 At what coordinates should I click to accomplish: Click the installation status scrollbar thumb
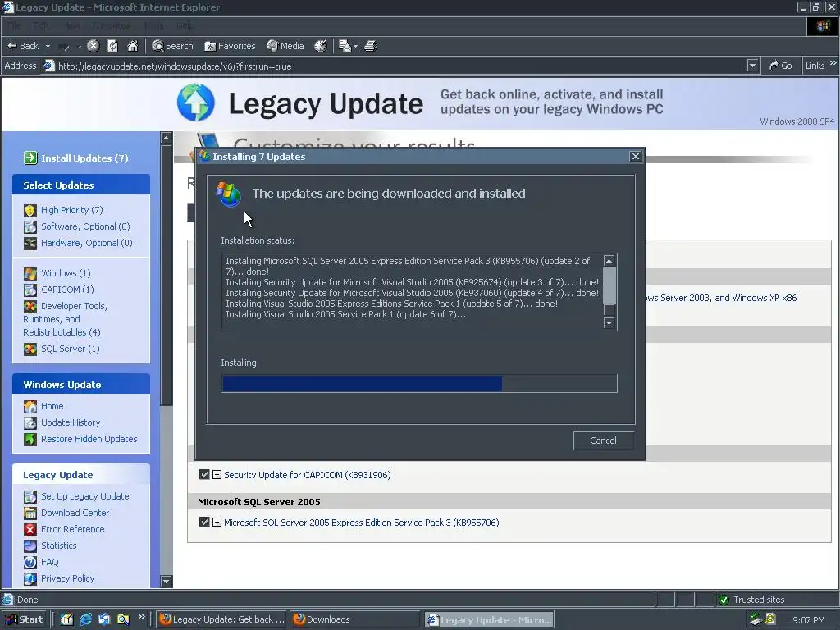point(609,285)
